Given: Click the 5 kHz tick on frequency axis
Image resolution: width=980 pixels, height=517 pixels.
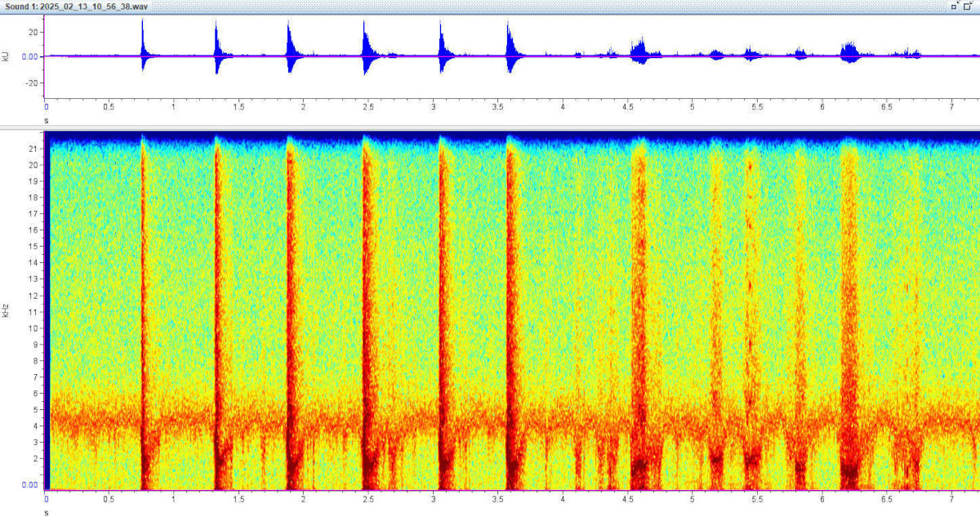Looking at the screenshot, I should [34, 410].
